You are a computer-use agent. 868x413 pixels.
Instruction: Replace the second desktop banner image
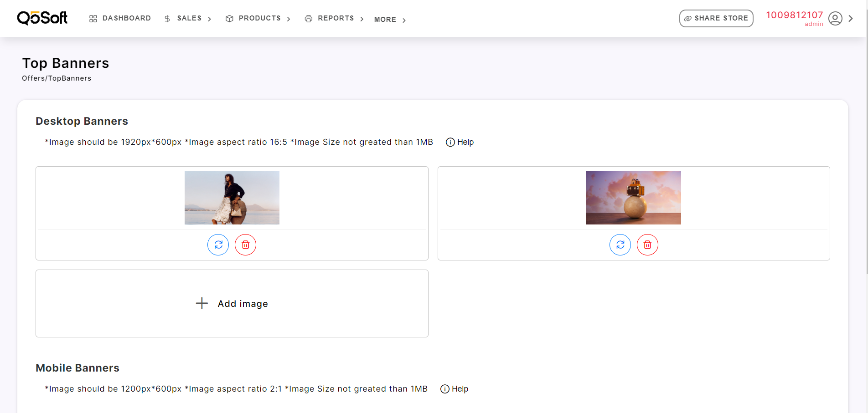click(x=620, y=245)
